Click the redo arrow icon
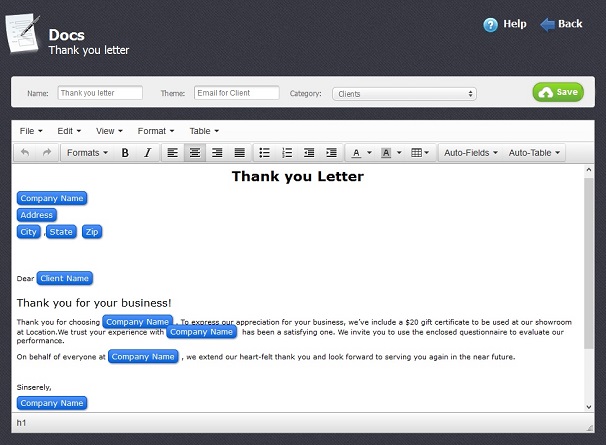 (x=46, y=153)
